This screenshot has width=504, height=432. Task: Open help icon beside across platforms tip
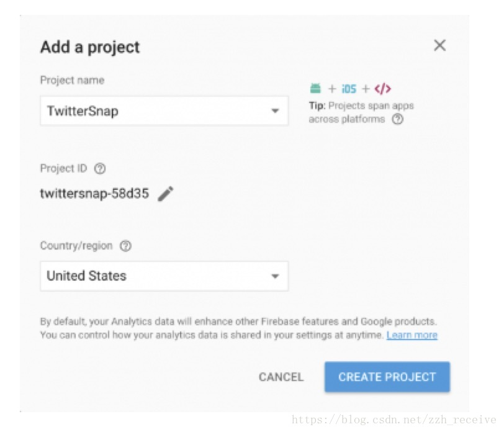click(398, 119)
